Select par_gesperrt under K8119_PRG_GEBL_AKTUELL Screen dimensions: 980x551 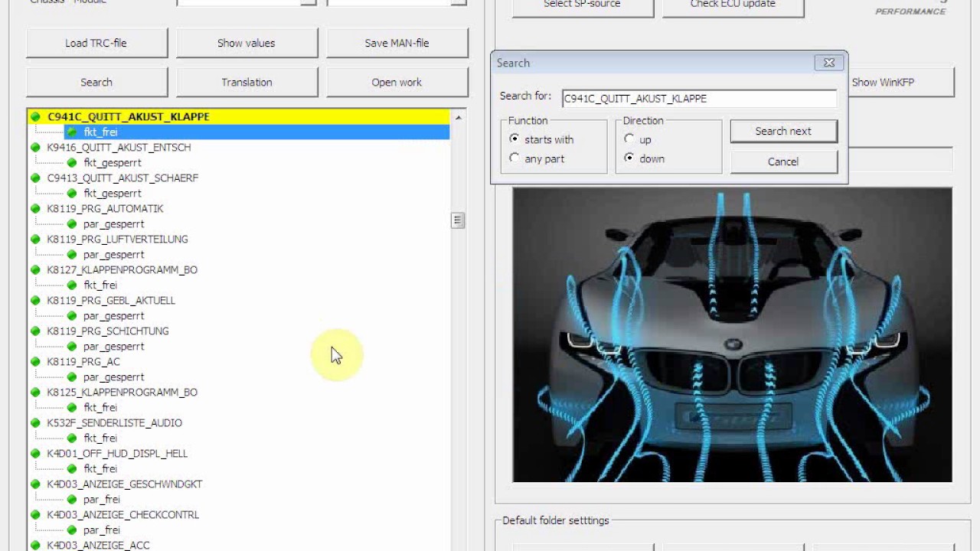point(113,316)
